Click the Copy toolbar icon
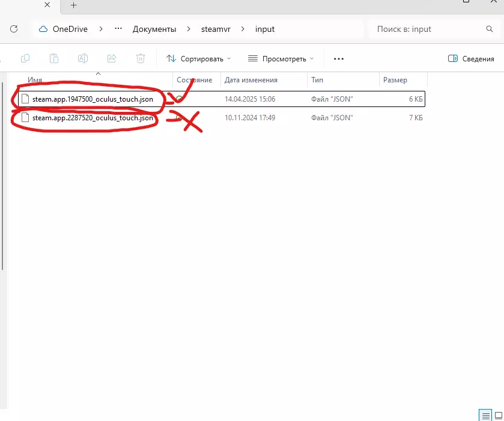 pyautogui.click(x=25, y=58)
